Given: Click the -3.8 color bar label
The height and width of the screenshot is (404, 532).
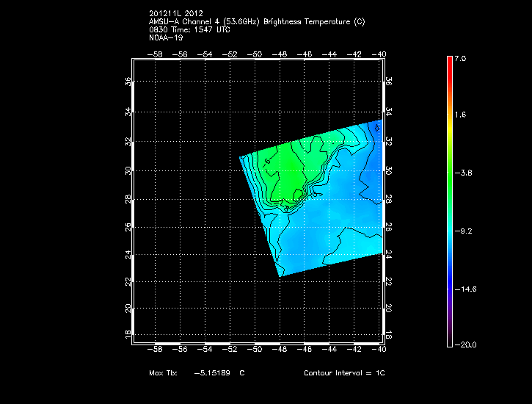Looking at the screenshot, I should pos(462,173).
